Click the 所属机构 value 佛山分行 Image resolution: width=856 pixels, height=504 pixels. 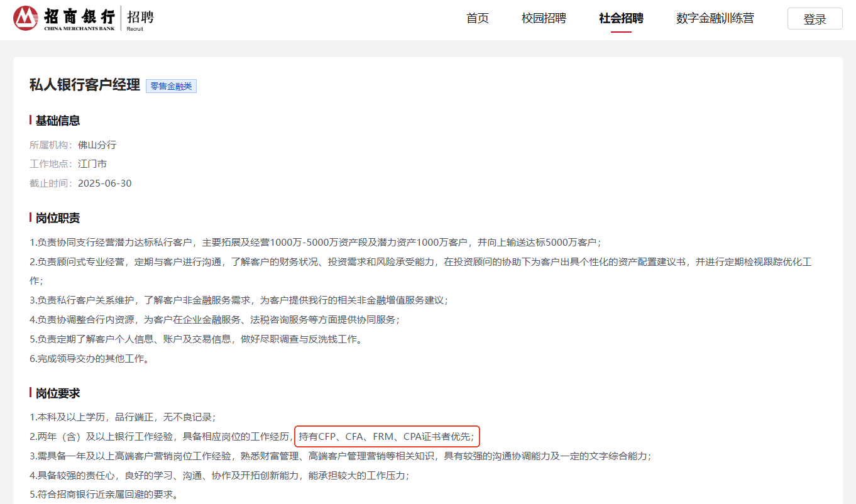pos(97,145)
